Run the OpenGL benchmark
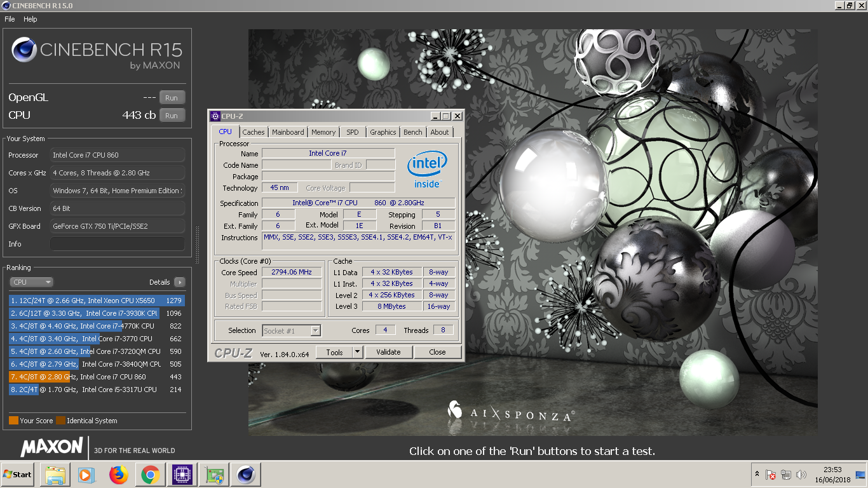This screenshot has height=488, width=868. tap(172, 98)
